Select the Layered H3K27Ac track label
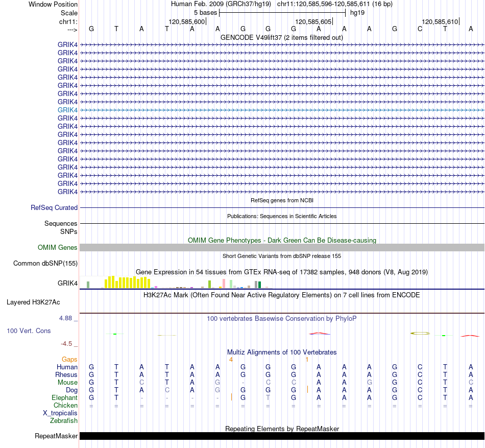 coord(33,302)
